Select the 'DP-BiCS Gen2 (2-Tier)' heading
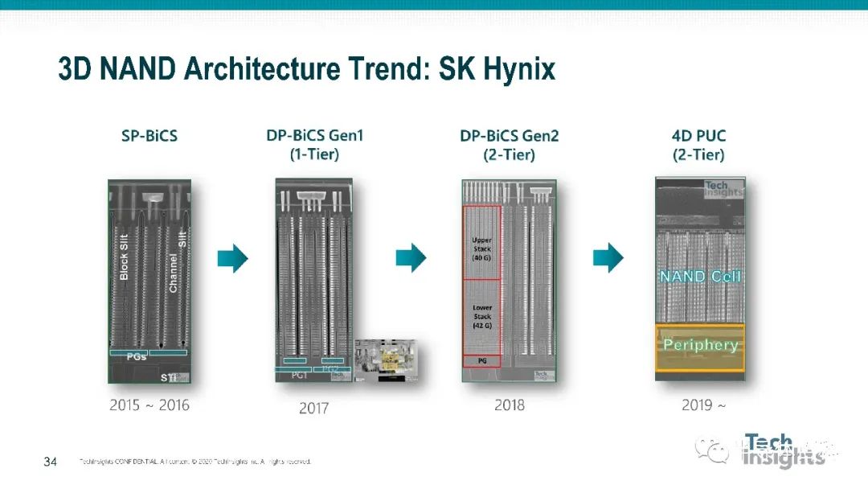The height and width of the screenshot is (489, 868). 509,145
